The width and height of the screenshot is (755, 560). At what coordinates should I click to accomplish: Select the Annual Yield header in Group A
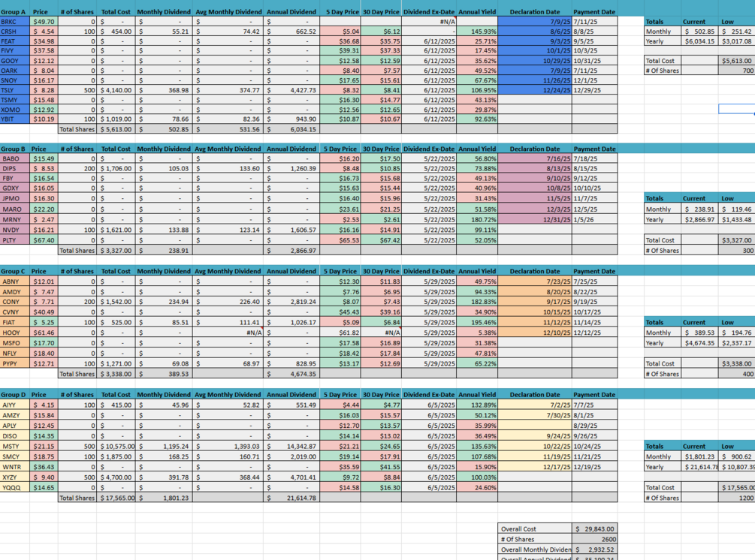click(x=477, y=11)
